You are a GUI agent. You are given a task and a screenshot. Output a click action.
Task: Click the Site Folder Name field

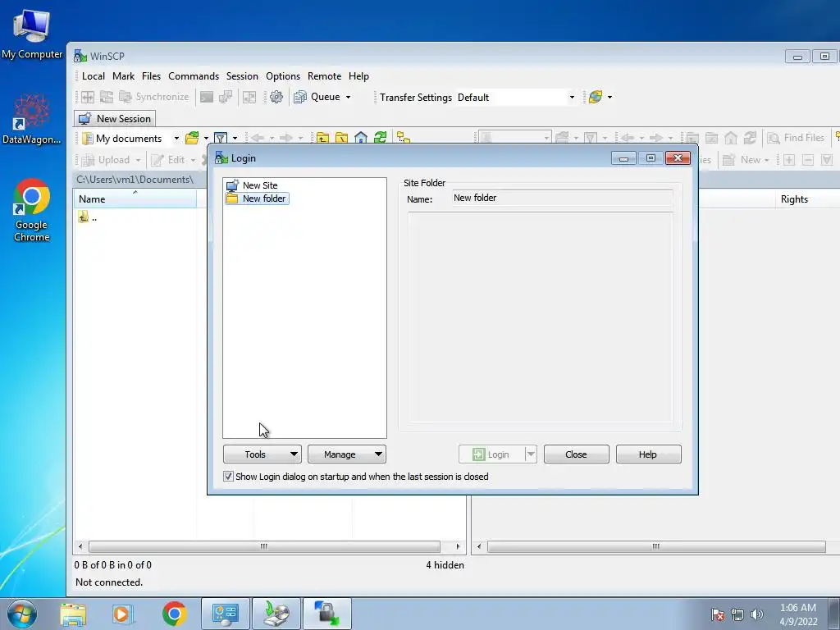(x=563, y=199)
